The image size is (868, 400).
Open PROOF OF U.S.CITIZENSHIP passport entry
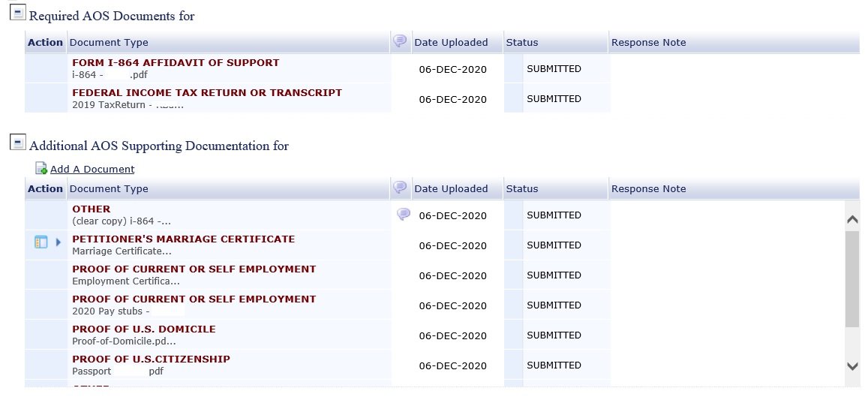pyautogui.click(x=151, y=359)
